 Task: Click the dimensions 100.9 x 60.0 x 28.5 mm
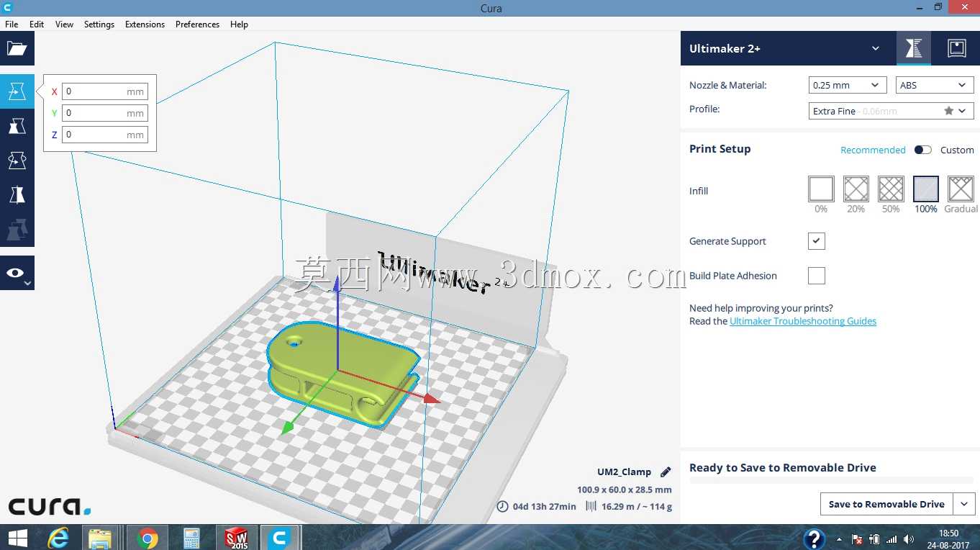624,490
